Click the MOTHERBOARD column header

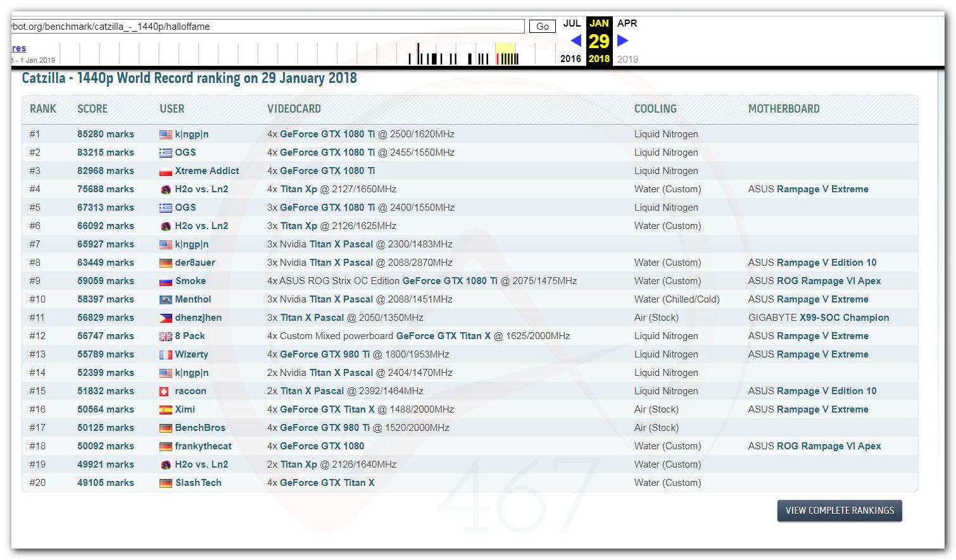click(784, 109)
